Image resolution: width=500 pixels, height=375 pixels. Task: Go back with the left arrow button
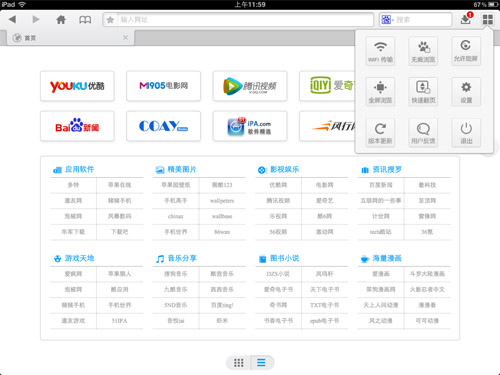[13, 19]
